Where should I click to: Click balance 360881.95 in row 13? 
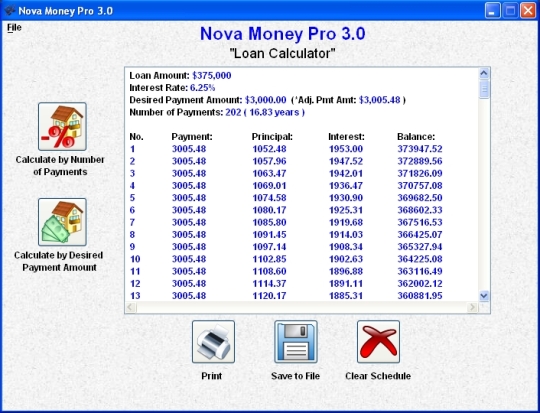click(x=420, y=296)
